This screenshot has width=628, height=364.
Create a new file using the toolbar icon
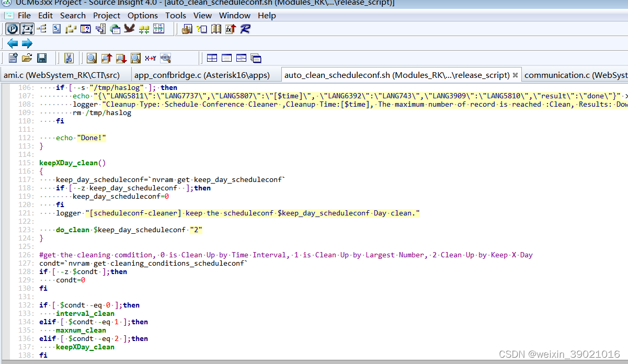point(13,58)
